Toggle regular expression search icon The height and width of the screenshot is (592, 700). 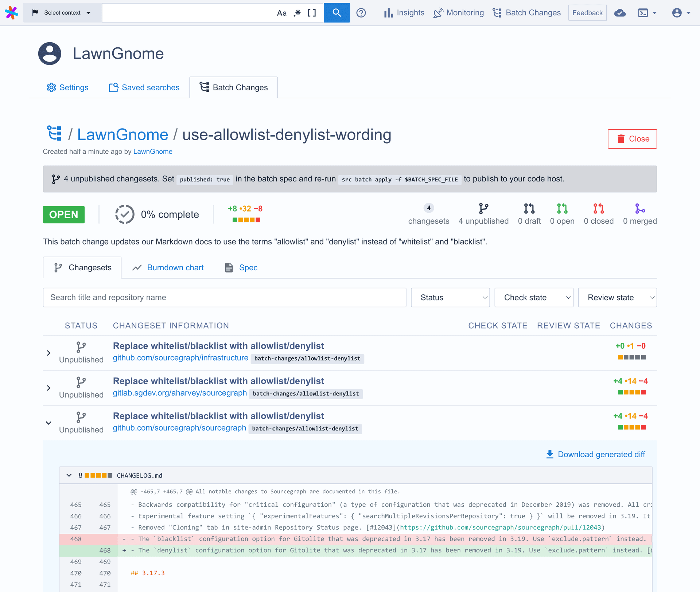pos(297,13)
